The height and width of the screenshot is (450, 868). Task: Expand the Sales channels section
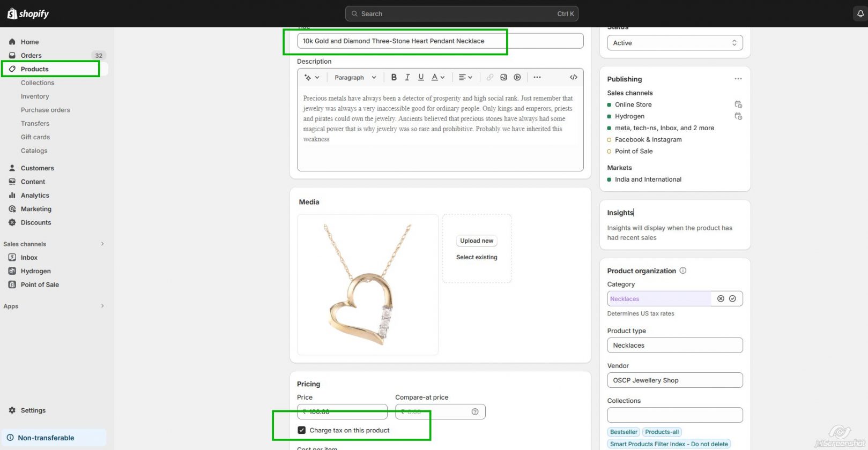102,244
